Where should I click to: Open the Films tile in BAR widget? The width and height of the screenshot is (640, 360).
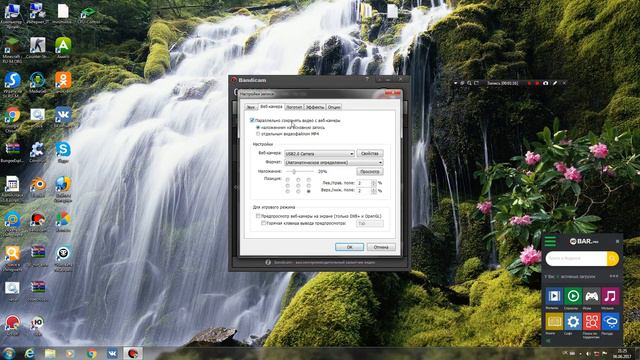(x=554, y=296)
